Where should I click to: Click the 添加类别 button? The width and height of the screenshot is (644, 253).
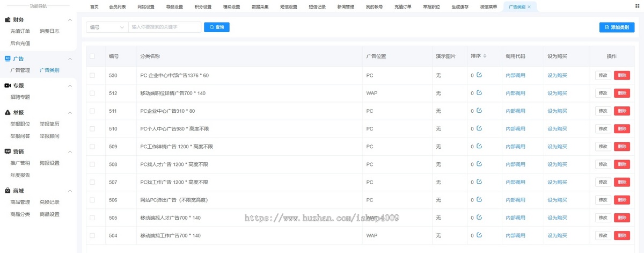[x=617, y=27]
